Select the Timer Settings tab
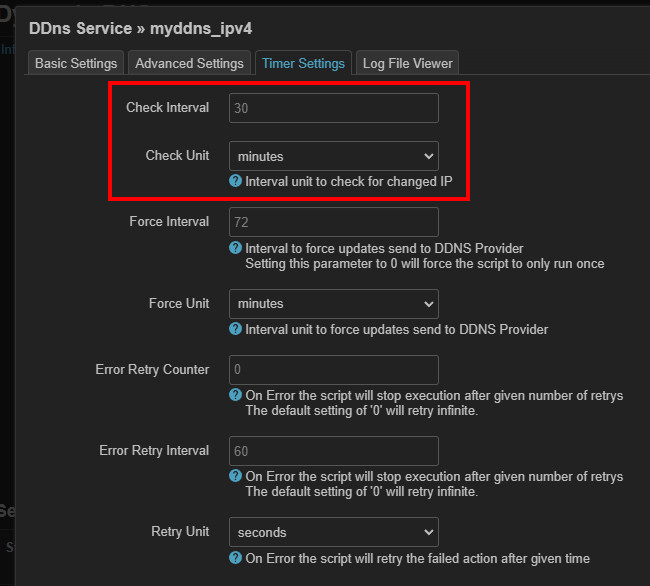The image size is (650, 586). 303,63
